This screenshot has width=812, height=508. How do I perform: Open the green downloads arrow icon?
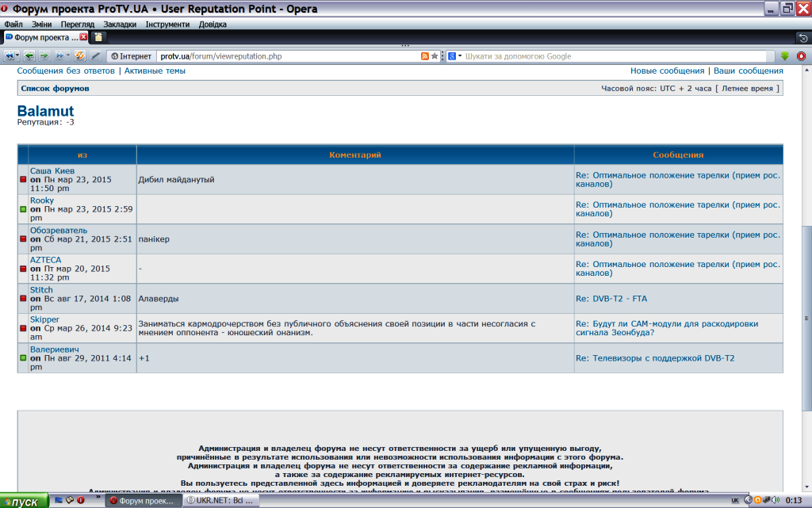785,56
